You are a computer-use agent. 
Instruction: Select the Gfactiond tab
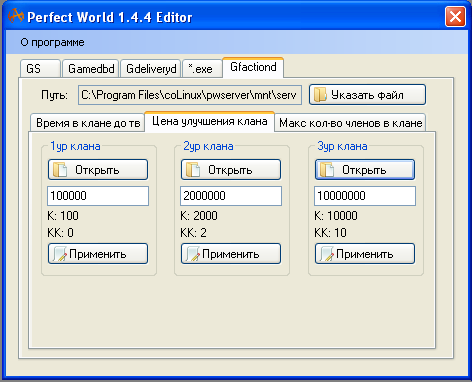(x=253, y=67)
